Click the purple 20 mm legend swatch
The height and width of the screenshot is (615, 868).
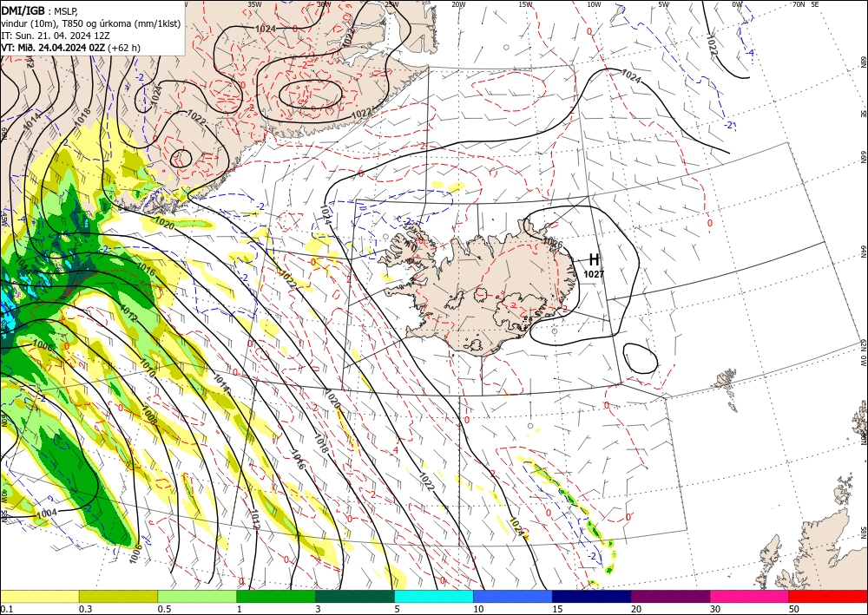click(x=670, y=596)
